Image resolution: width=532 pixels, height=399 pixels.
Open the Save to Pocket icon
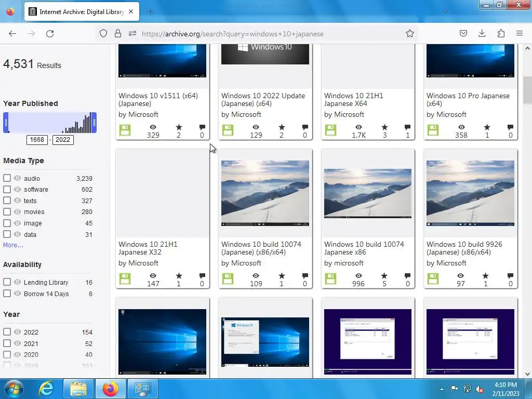pos(463,33)
